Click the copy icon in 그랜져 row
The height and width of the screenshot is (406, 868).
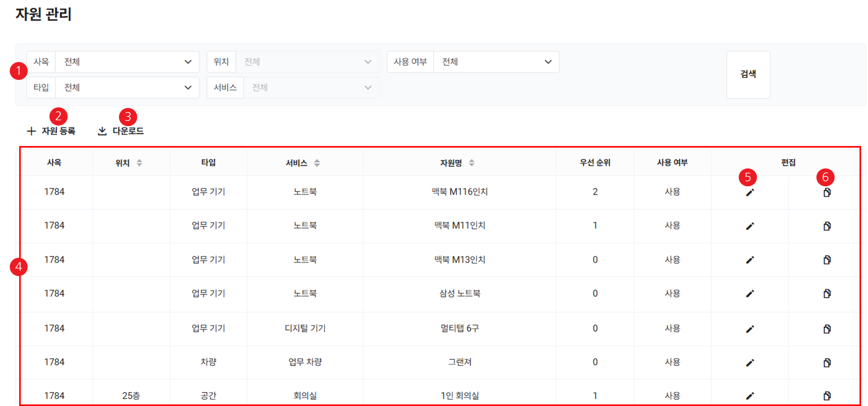pyautogui.click(x=827, y=363)
